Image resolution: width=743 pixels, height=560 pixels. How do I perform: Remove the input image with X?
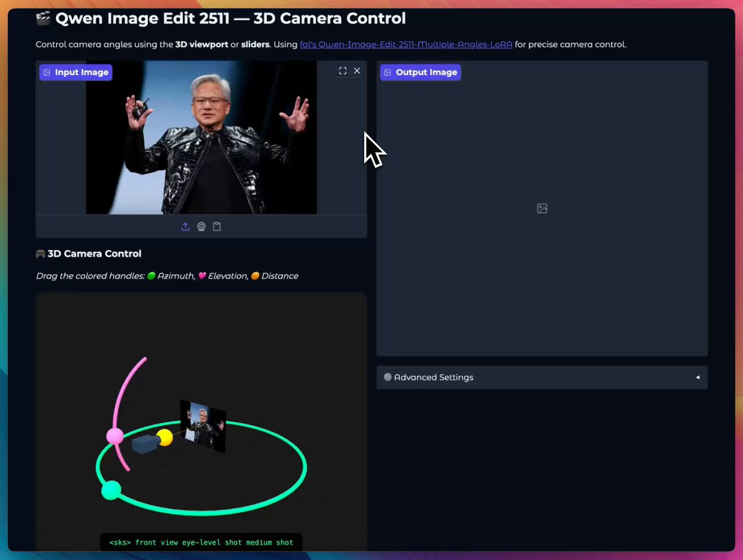point(357,71)
